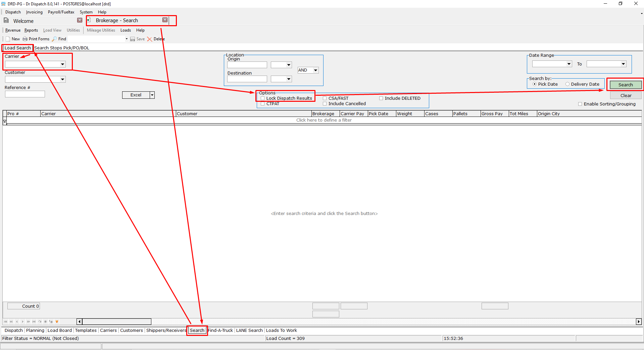
Task: Click the Find magnifying glass icon
Action: (x=54, y=39)
